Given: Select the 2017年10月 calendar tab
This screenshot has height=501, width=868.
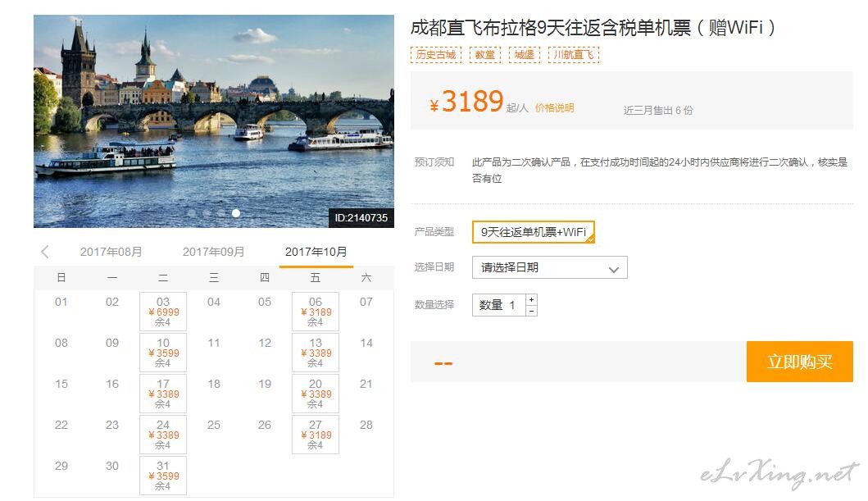Looking at the screenshot, I should tap(316, 252).
